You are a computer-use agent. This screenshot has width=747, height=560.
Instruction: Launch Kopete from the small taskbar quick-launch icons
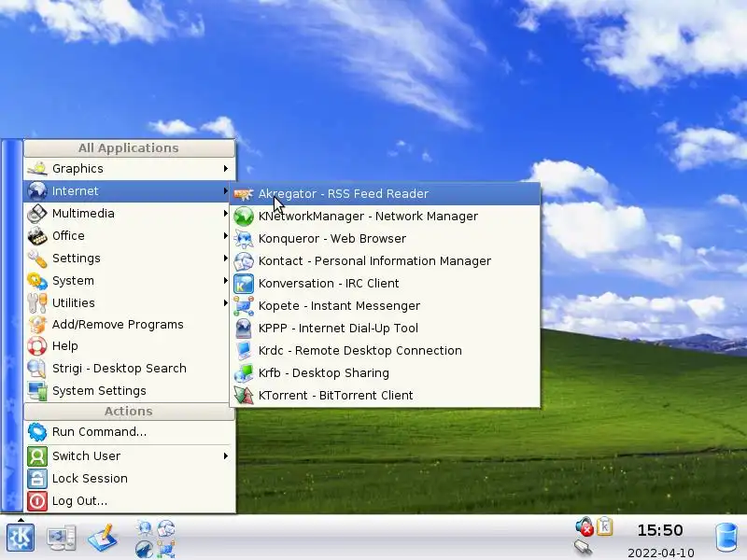click(166, 549)
